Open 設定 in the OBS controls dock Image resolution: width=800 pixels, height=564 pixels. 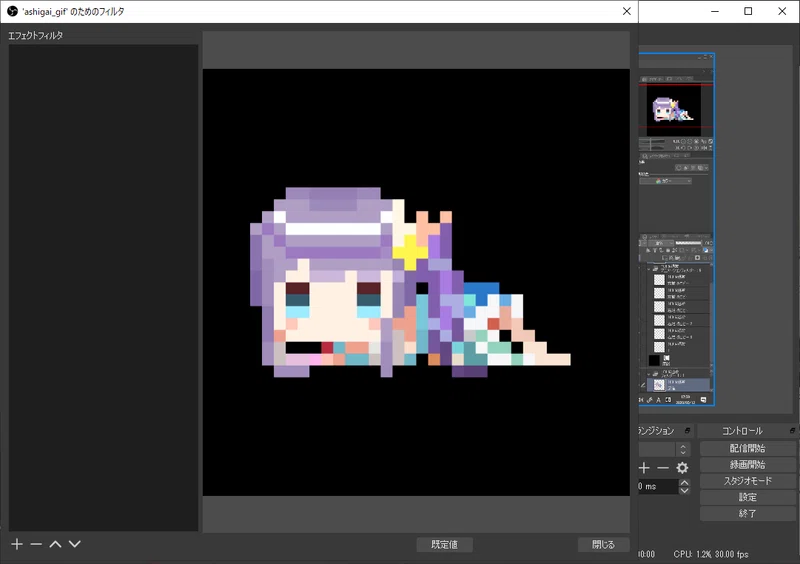click(x=747, y=497)
